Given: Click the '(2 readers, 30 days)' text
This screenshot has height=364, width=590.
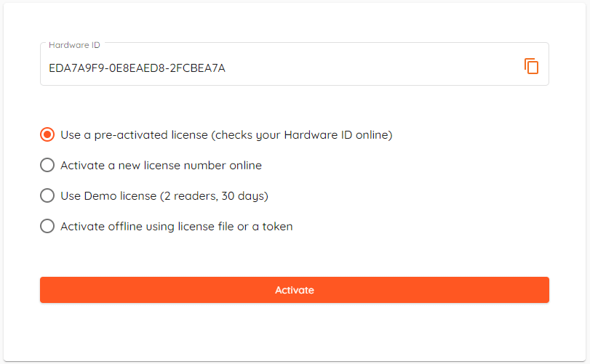Looking at the screenshot, I should (214, 196).
